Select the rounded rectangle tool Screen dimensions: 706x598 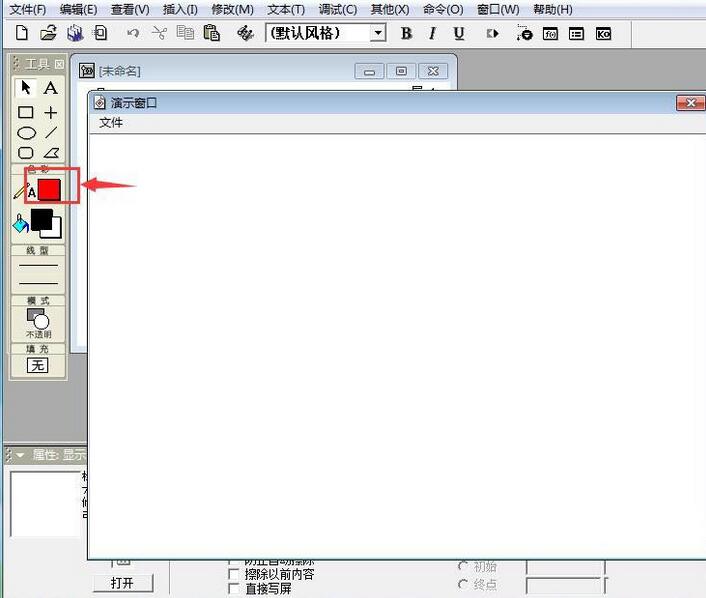pyautogui.click(x=26, y=153)
